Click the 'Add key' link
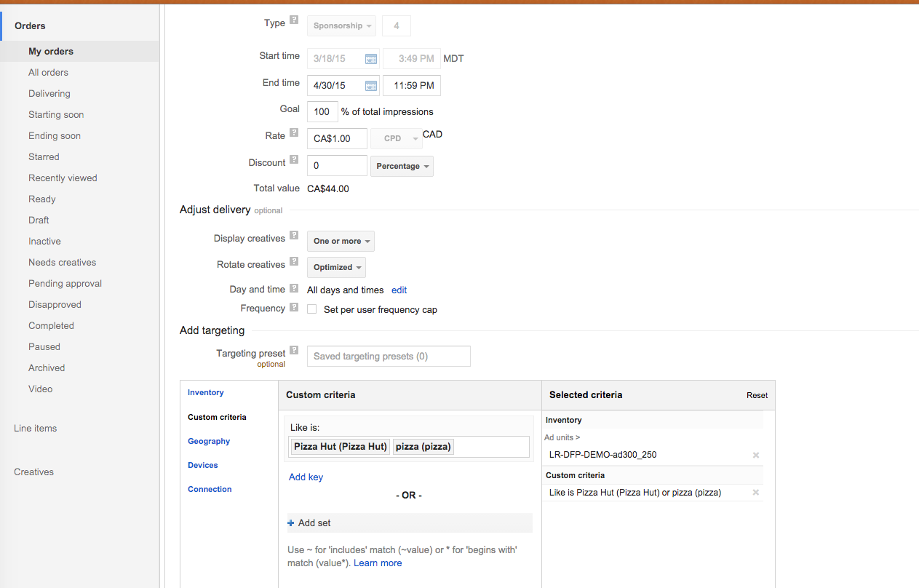Screen dimensions: 919x588 [306, 477]
